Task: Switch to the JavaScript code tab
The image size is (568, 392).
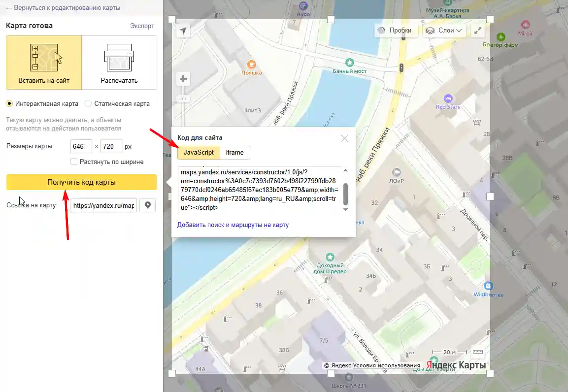Action: (199, 153)
